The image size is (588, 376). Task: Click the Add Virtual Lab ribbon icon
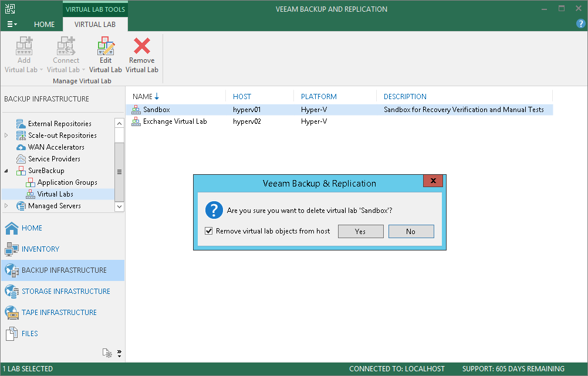tap(24, 46)
